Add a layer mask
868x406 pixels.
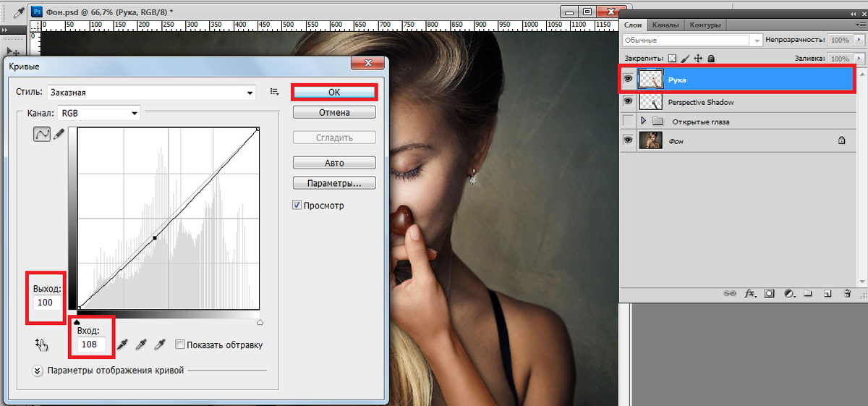770,294
